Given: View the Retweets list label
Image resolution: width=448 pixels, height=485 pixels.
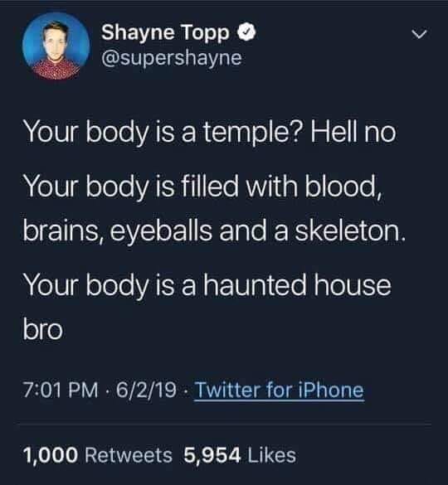Looking at the screenshot, I should [x=129, y=456].
